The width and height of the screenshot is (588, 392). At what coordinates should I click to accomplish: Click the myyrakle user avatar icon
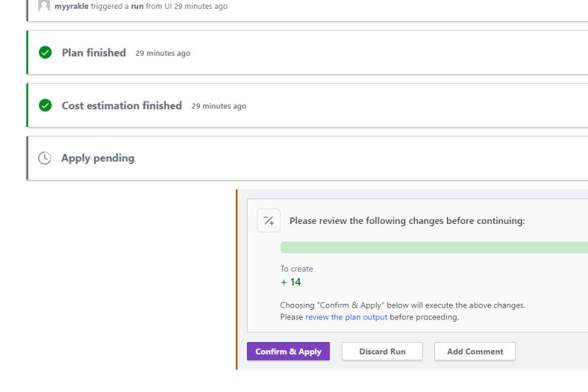pyautogui.click(x=44, y=6)
